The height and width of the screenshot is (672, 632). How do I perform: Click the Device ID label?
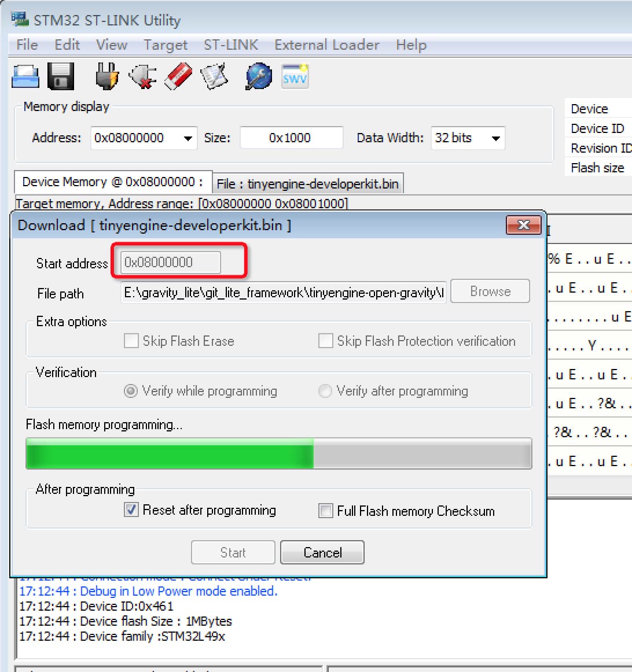[x=597, y=128]
